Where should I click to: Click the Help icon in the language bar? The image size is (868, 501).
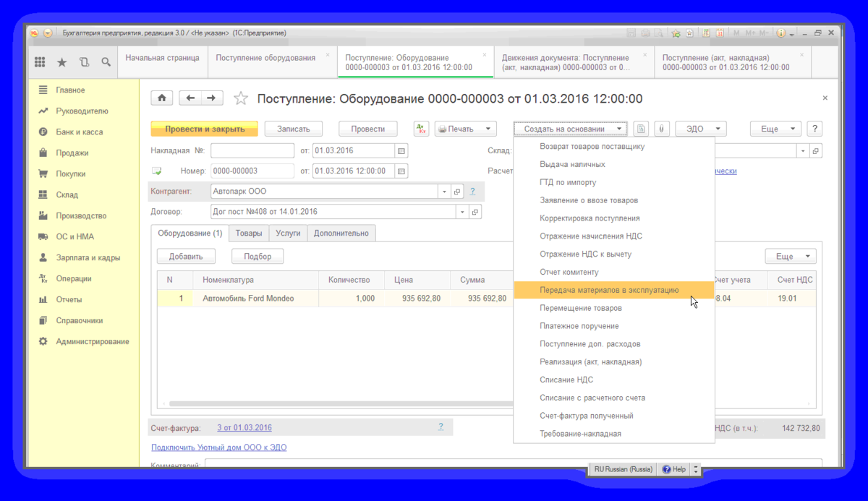(666, 469)
